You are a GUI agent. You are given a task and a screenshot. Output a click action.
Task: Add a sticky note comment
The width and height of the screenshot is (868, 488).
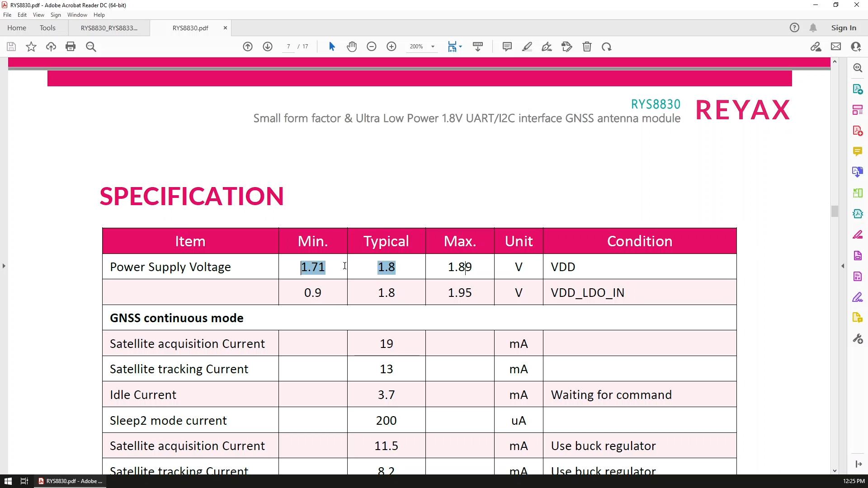tap(507, 47)
